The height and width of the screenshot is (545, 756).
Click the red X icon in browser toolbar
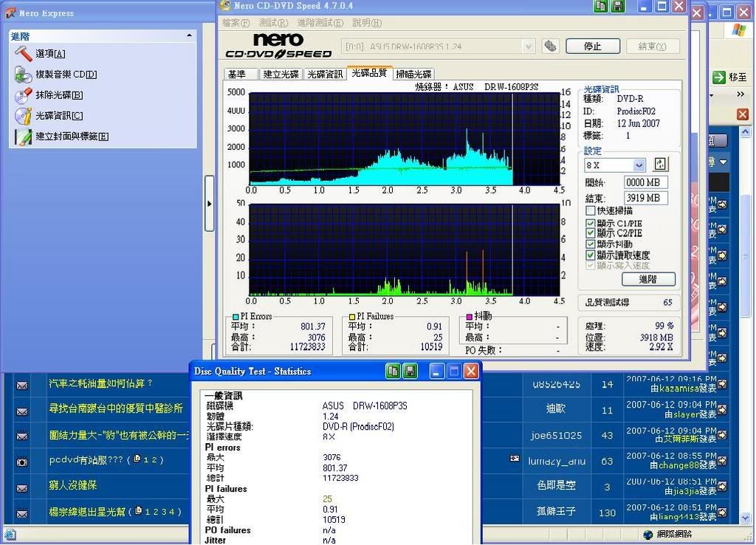pos(742,114)
